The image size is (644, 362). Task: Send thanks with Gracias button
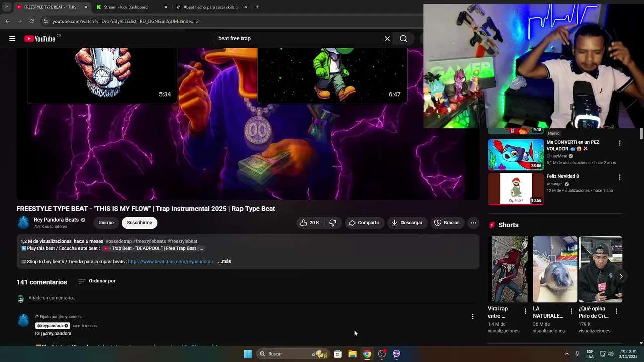(447, 223)
